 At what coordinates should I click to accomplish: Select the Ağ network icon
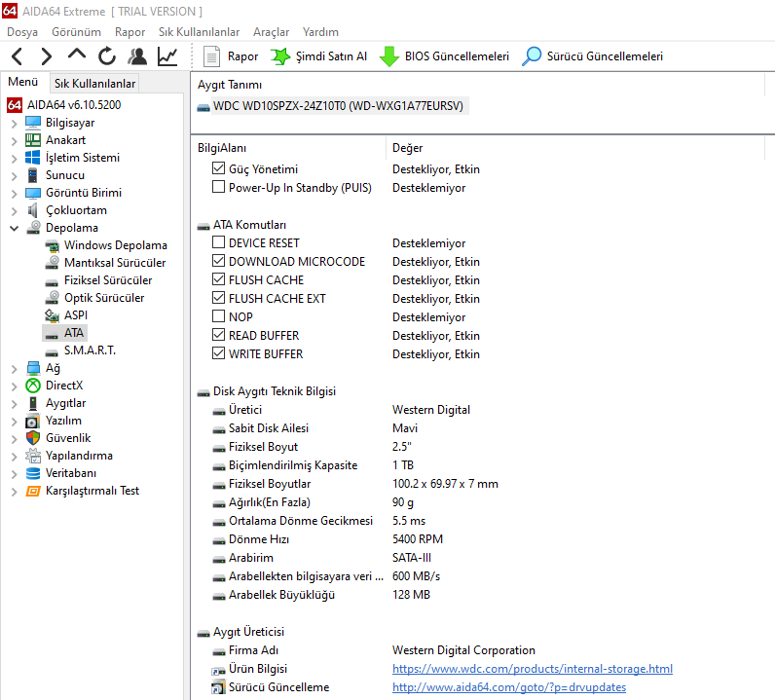coord(33,368)
